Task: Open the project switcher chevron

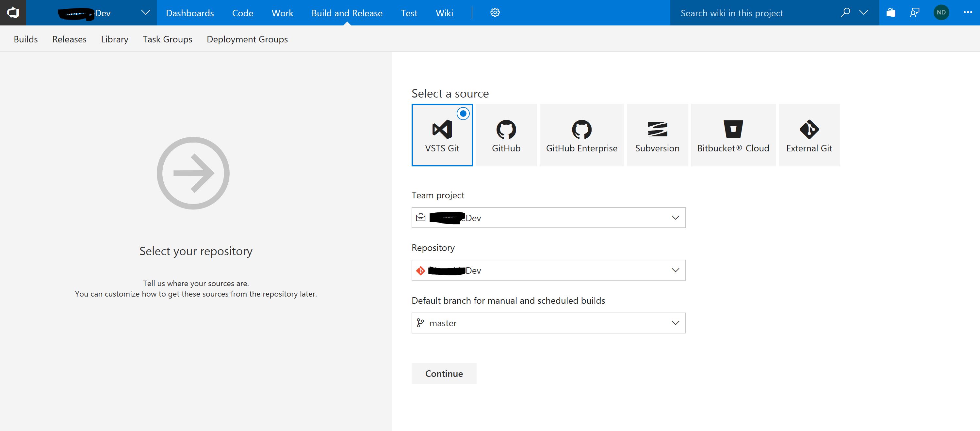Action: [x=145, y=12]
